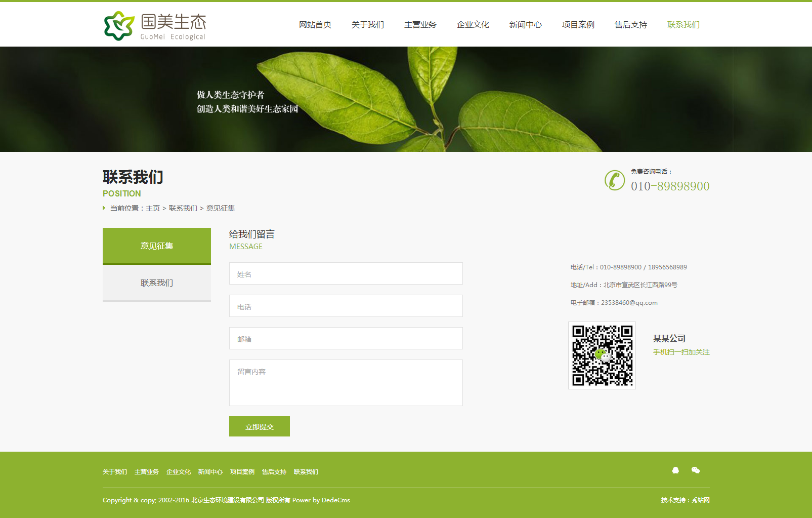The height and width of the screenshot is (518, 812).
Task: Click the GuoMei Ecological logo
Action: pos(155,26)
